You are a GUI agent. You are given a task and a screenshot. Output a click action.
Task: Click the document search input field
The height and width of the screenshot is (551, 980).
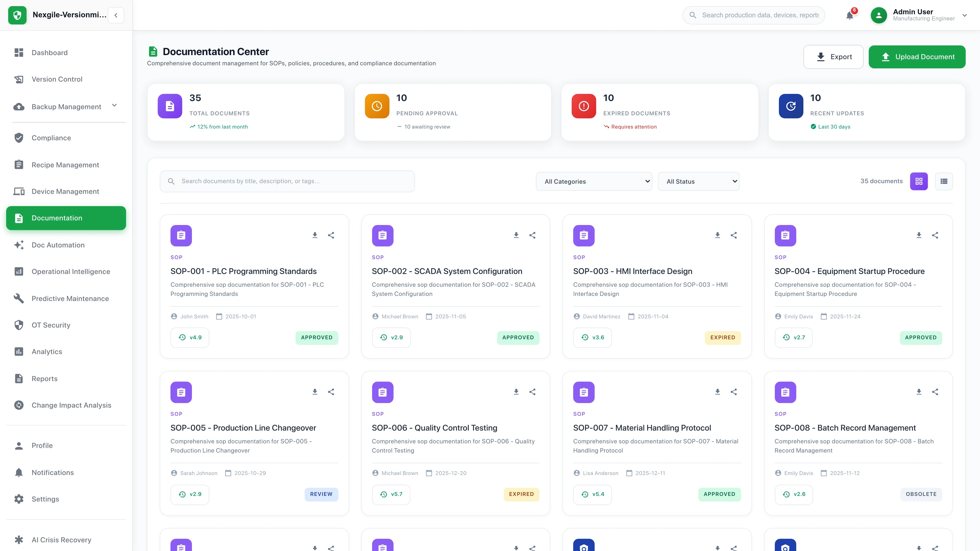(x=287, y=181)
